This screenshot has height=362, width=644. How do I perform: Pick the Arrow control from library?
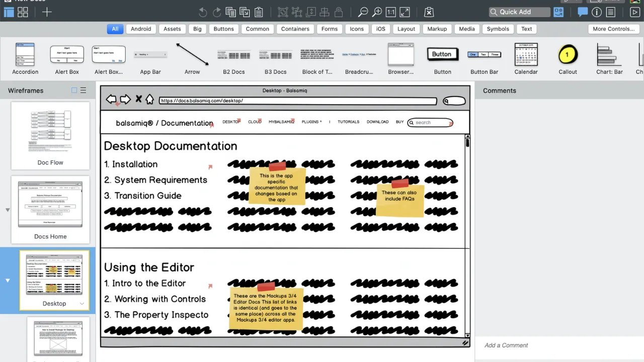point(192,59)
